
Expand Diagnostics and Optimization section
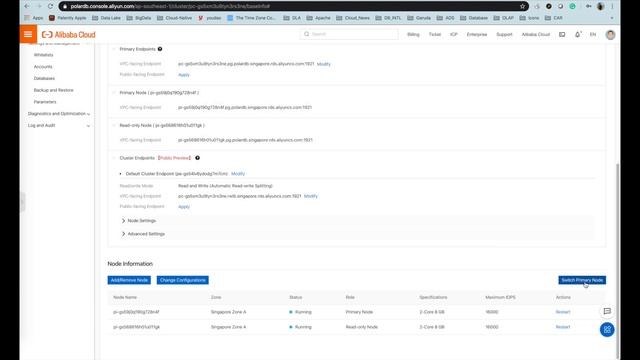pos(59,114)
